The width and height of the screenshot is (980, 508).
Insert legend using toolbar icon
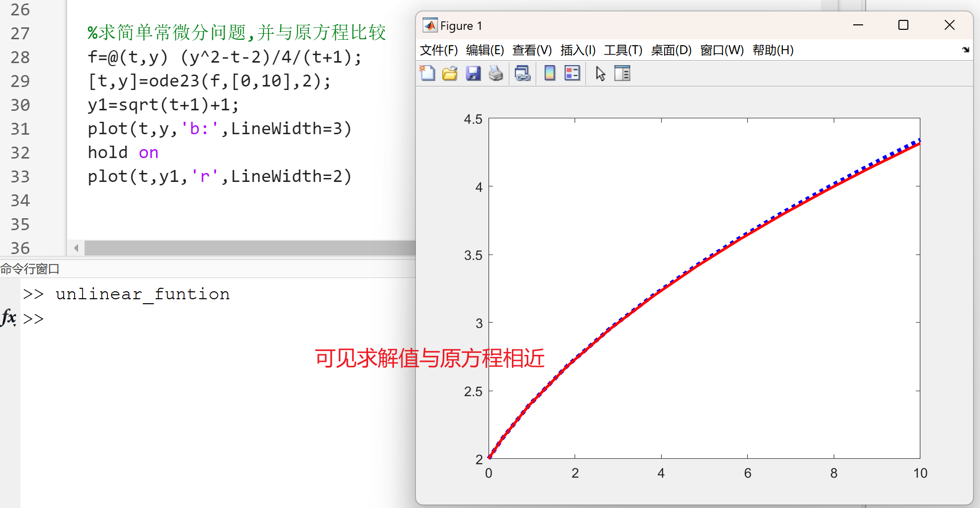pyautogui.click(x=573, y=74)
